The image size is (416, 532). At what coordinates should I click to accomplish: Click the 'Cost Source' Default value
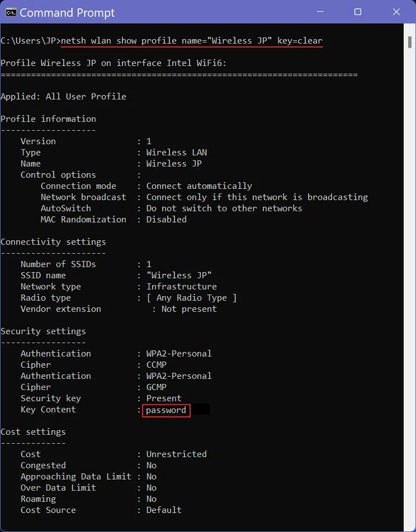pos(164,510)
